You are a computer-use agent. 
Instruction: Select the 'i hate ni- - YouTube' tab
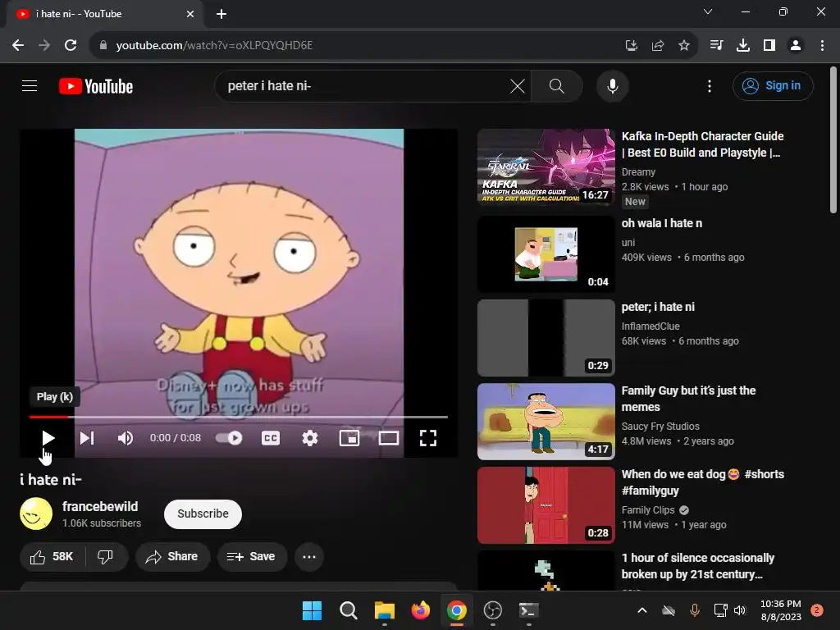click(104, 14)
